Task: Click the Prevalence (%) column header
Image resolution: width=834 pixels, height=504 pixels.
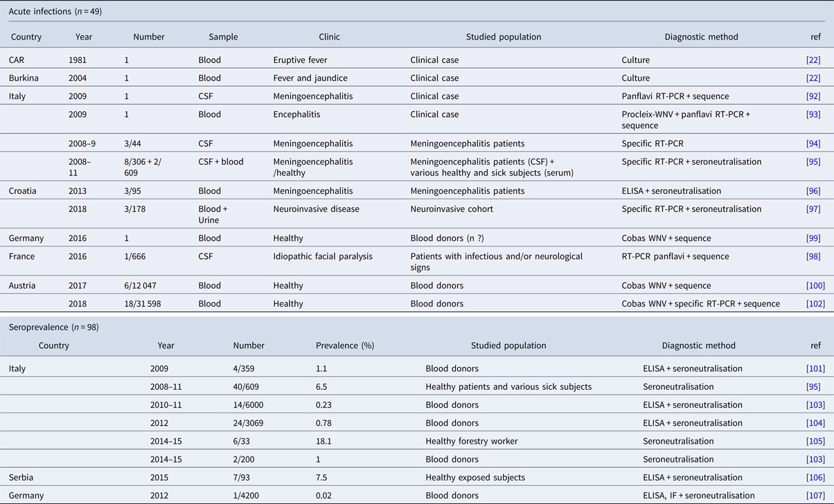Action: coord(345,345)
